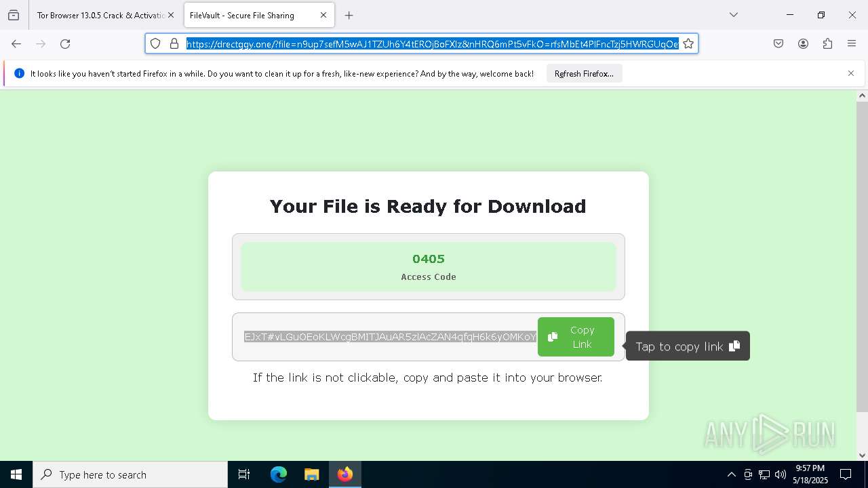Image resolution: width=868 pixels, height=488 pixels.
Task: Click the page scrollbar up arrow
Action: coord(862,96)
